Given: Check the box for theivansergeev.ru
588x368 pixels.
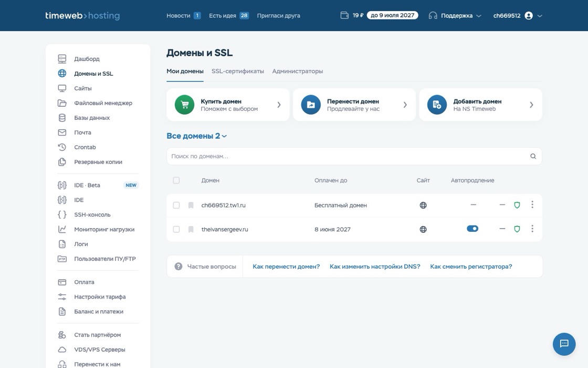Looking at the screenshot, I should point(176,229).
